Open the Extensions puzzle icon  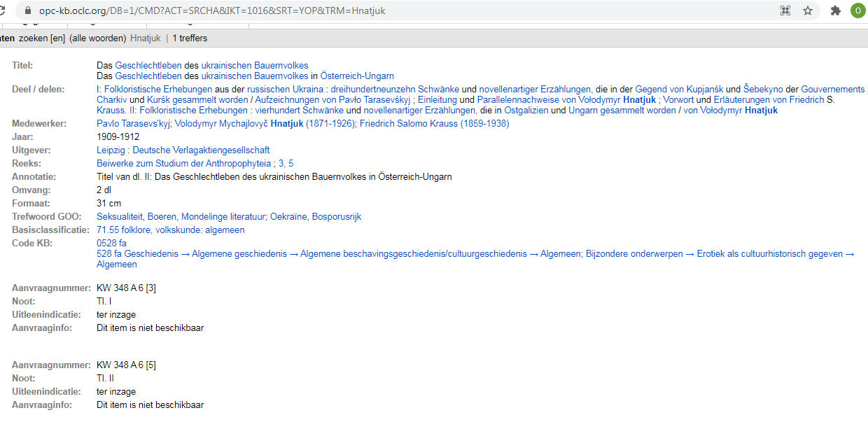tap(835, 10)
